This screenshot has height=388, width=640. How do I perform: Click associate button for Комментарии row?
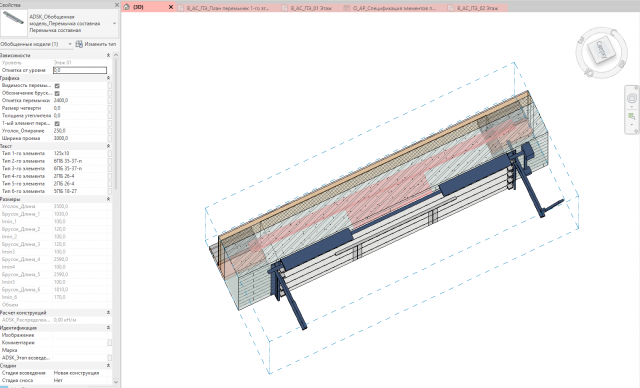(109, 343)
